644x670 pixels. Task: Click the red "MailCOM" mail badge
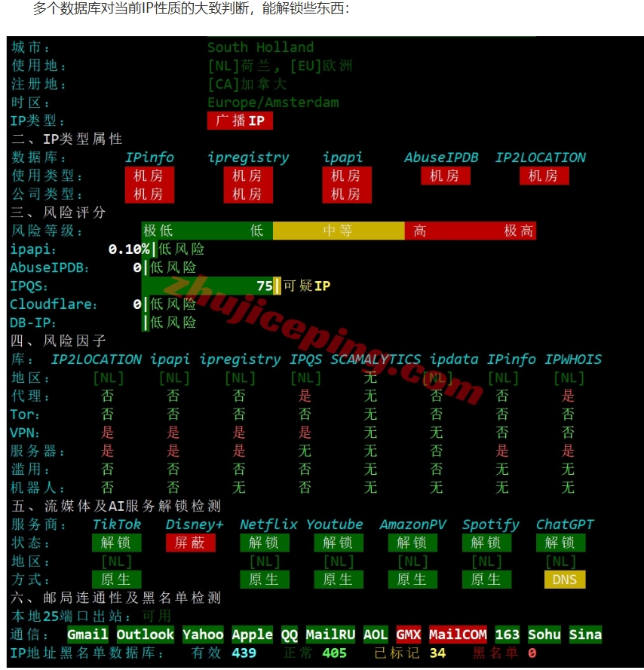tap(458, 635)
